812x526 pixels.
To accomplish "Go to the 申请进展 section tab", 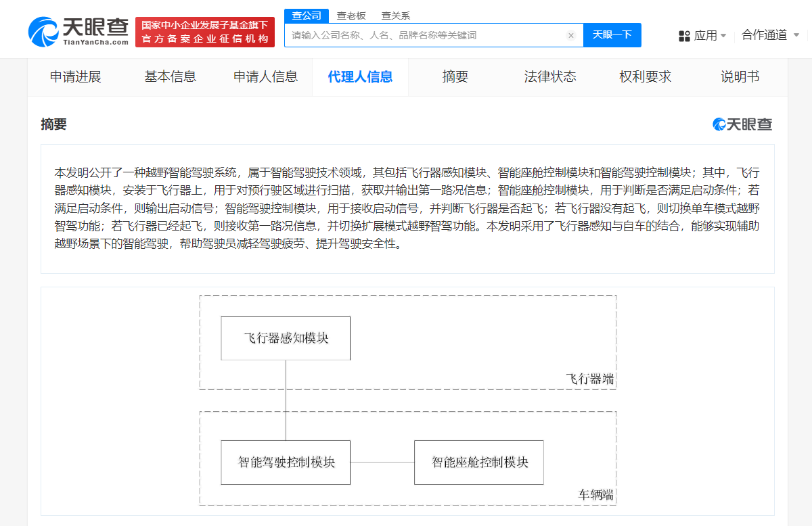I will (x=75, y=77).
